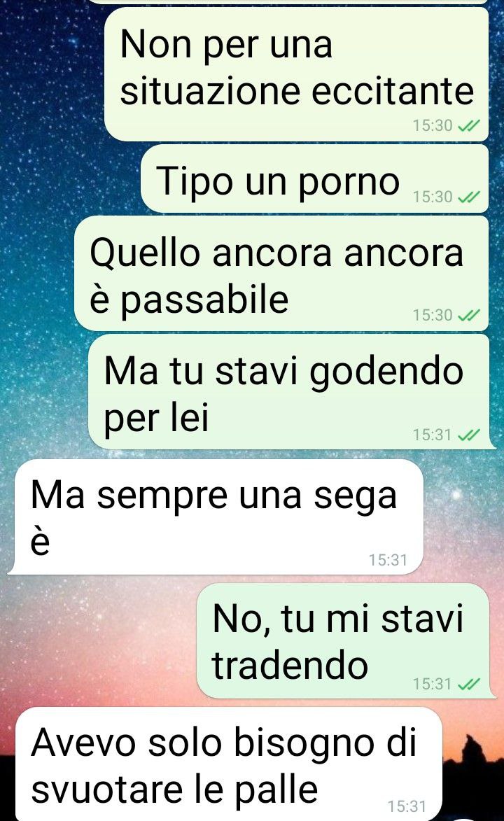Select the 'Non per una situazione eccitante' bubble

(297, 73)
